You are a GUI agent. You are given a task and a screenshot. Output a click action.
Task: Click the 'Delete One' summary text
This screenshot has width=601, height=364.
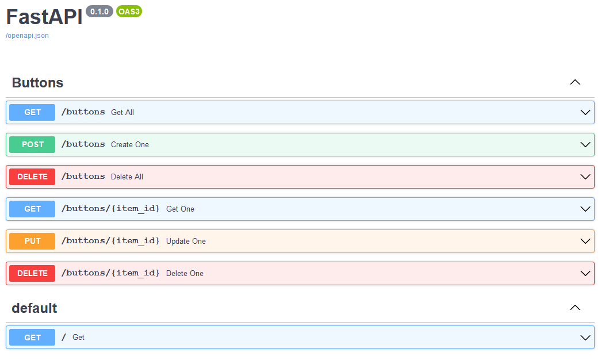[185, 273]
